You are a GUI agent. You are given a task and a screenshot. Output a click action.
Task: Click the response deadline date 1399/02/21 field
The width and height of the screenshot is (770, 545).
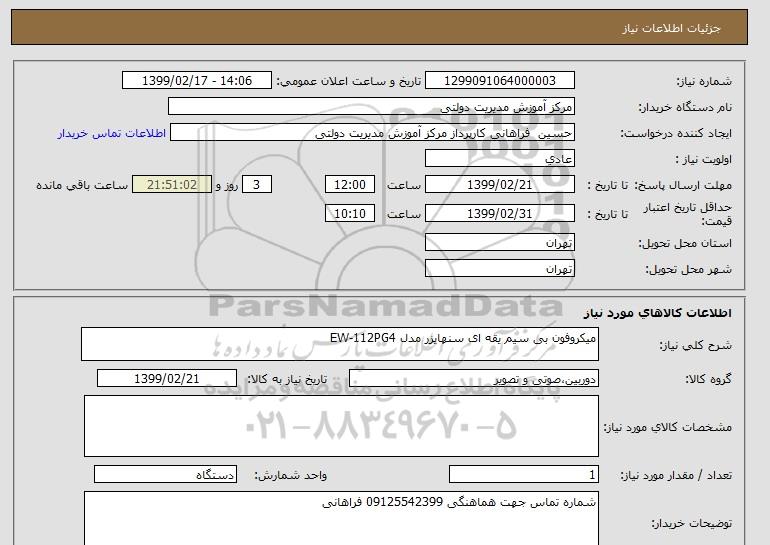[499, 185]
